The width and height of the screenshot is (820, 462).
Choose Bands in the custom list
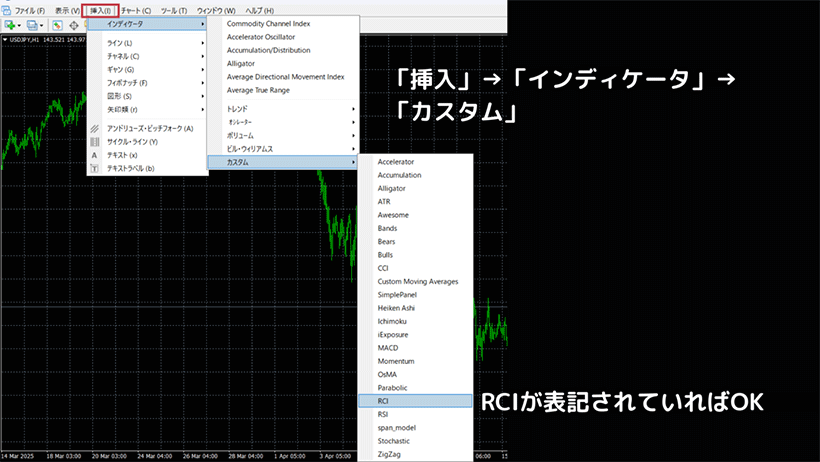coord(415,229)
